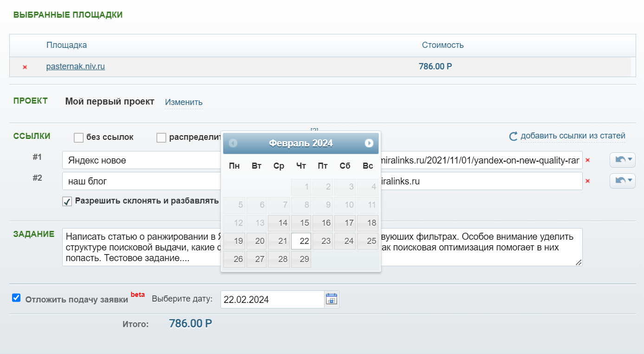Select February 16 in calendar

tap(323, 223)
